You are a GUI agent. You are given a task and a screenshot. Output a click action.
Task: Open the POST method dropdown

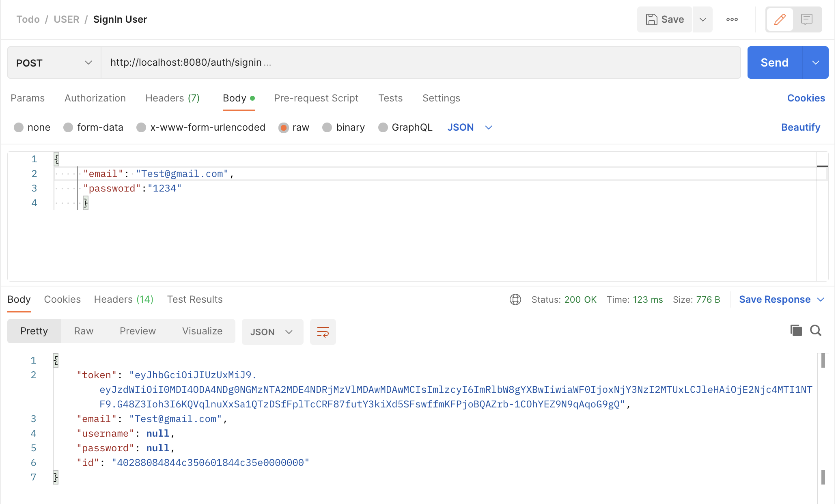53,62
